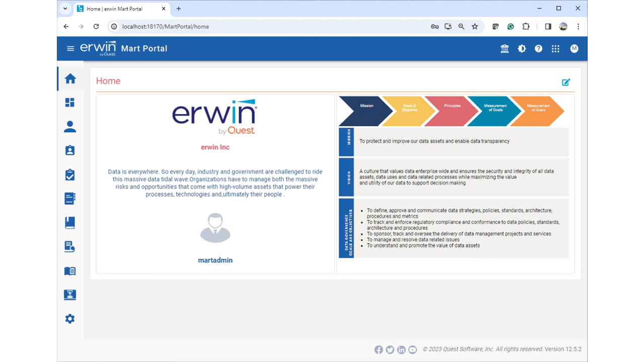
Task: Click the martadmin user avatar image
Action: (x=215, y=228)
